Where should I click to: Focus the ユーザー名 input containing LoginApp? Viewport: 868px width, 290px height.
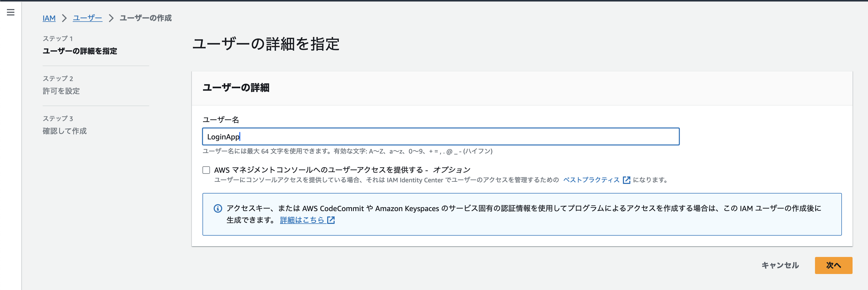pos(440,136)
